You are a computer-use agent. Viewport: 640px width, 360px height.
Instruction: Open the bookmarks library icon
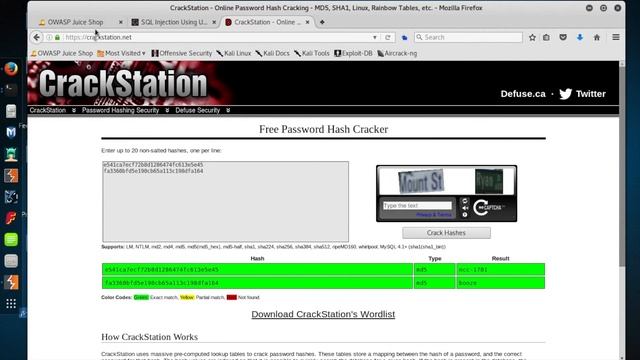pos(546,37)
